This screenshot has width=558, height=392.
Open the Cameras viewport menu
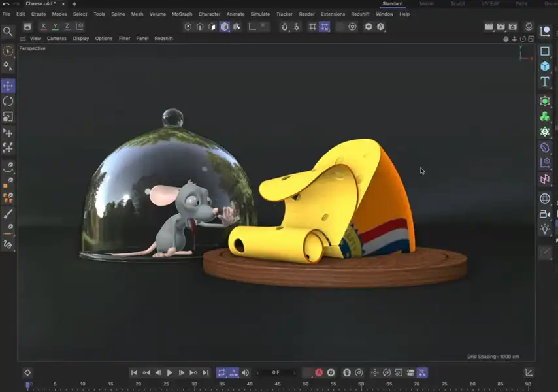point(56,38)
